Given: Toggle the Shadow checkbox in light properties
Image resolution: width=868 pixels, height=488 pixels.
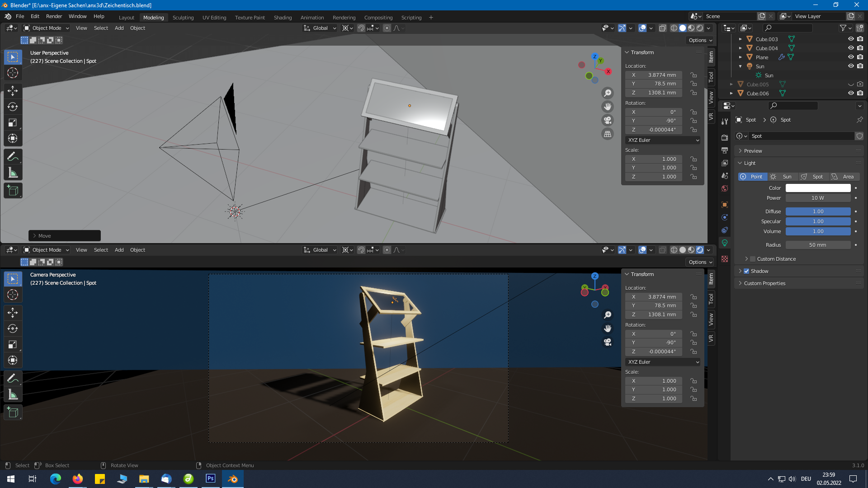Looking at the screenshot, I should [746, 271].
